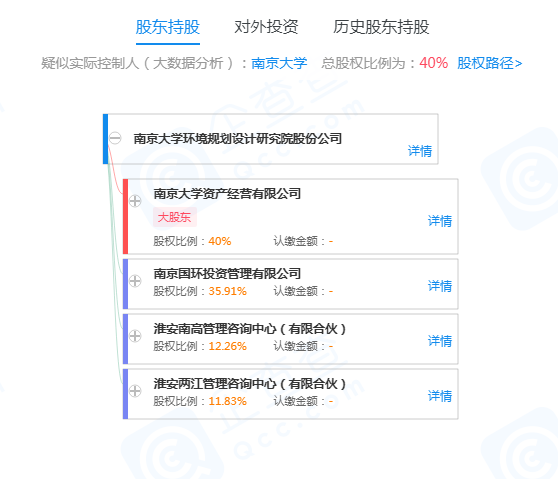The width and height of the screenshot is (558, 479).
Task: Open the 南京大学 controller link
Action: pyautogui.click(x=279, y=63)
